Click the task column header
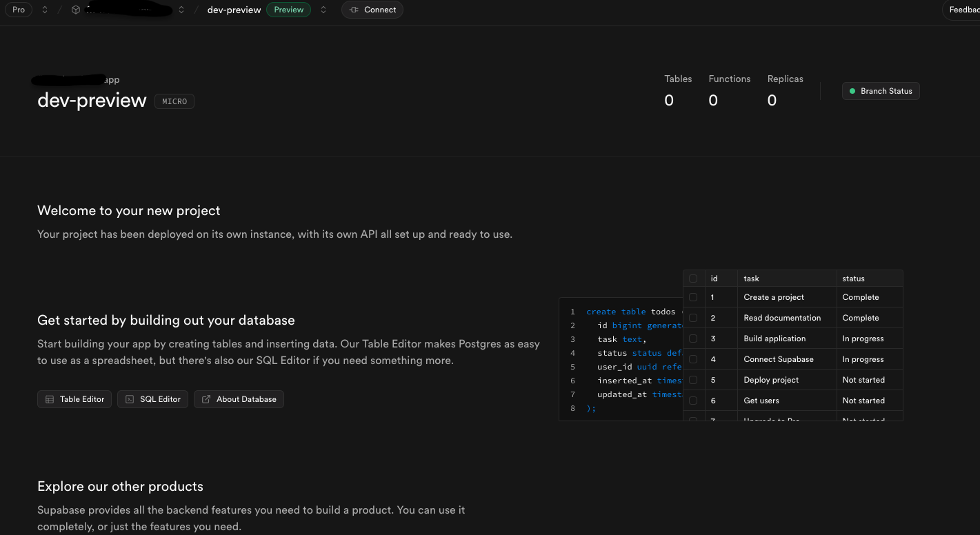 click(x=786, y=279)
